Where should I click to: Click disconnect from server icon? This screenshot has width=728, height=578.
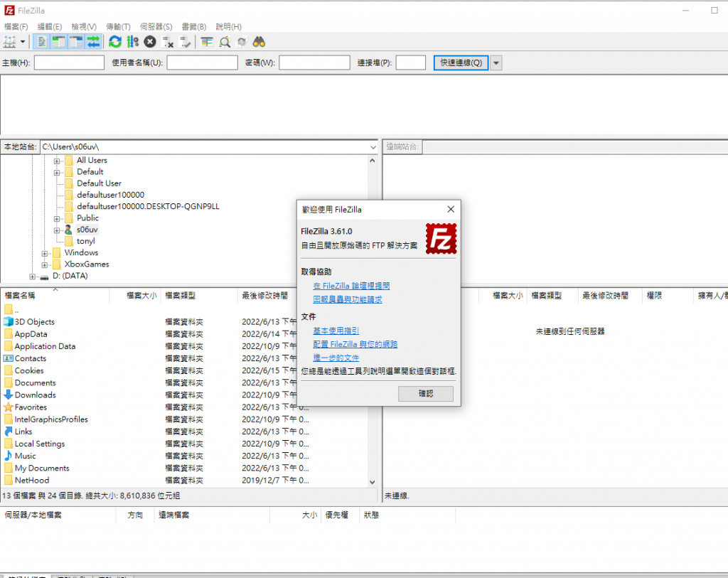(168, 42)
